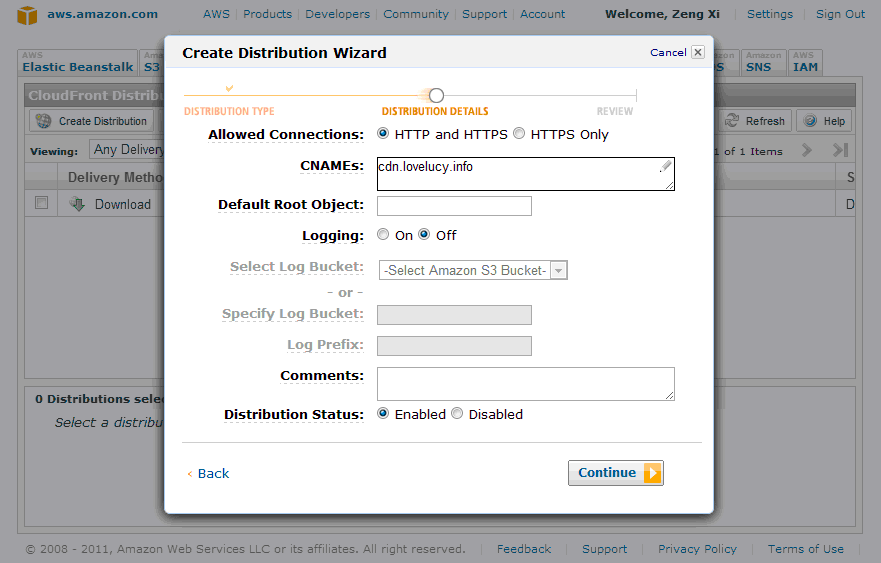Open the Products menu
The width and height of the screenshot is (881, 563).
point(267,14)
